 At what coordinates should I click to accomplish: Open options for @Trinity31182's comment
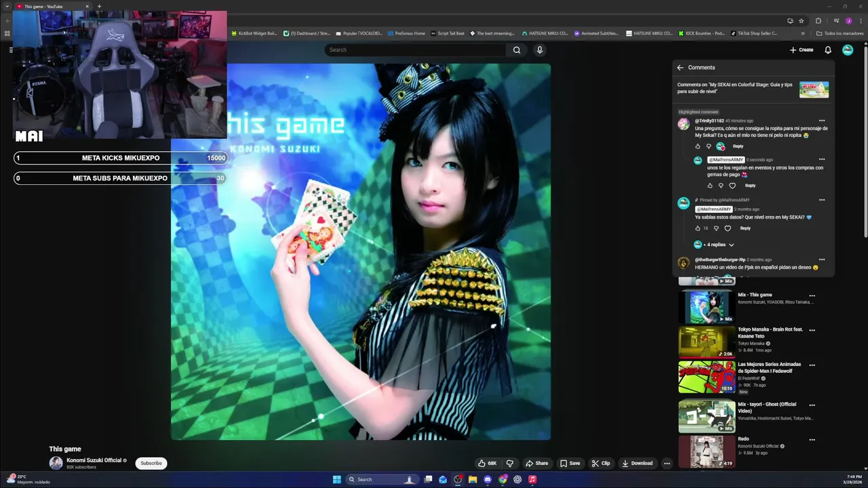click(822, 121)
